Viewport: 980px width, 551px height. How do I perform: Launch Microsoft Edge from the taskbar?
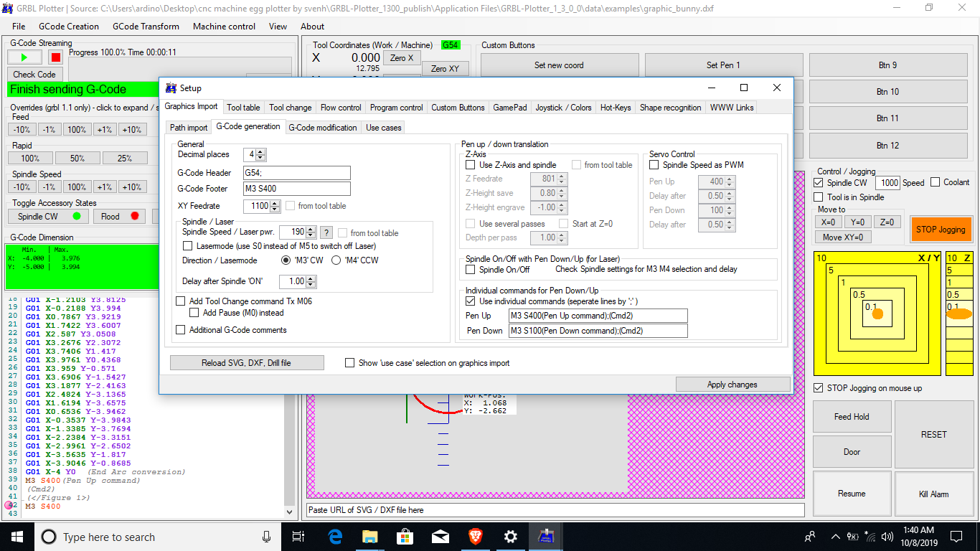[335, 537]
